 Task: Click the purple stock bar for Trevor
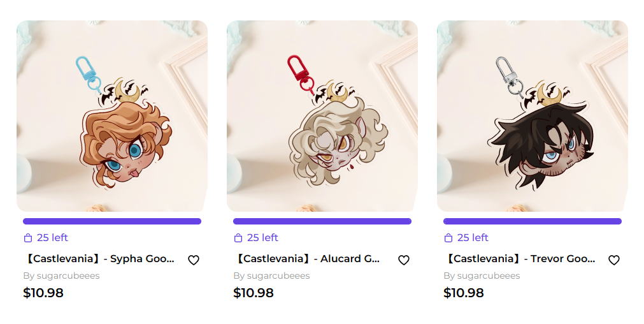(x=533, y=221)
